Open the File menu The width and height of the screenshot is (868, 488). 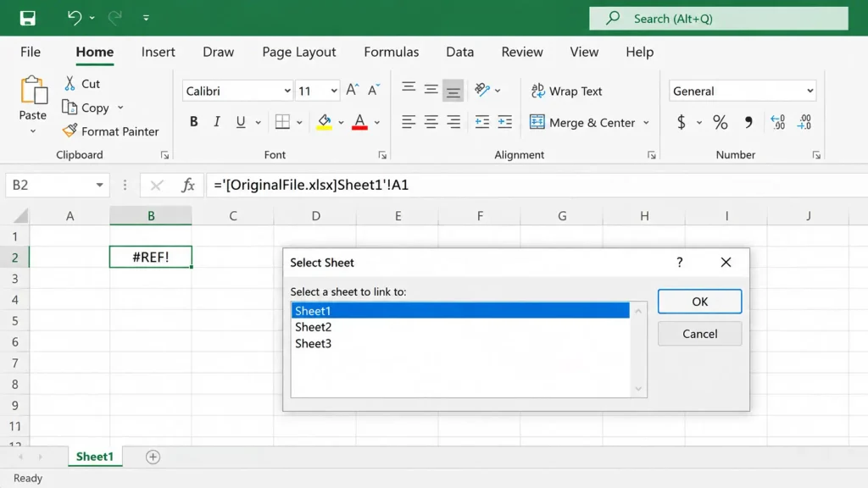[31, 52]
